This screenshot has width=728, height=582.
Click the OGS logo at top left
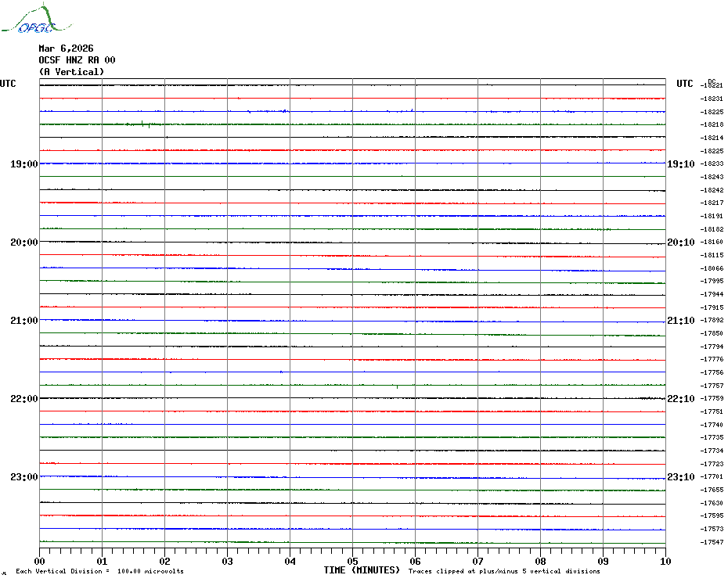pyautogui.click(x=37, y=19)
